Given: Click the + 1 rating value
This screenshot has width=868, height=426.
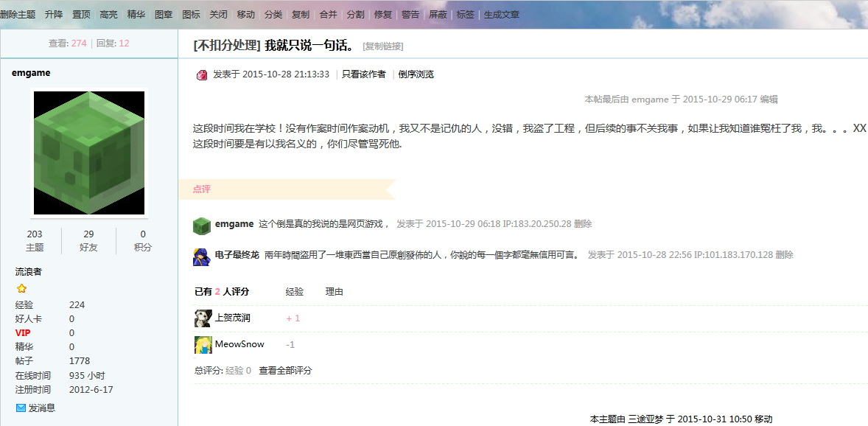Looking at the screenshot, I should tap(293, 318).
